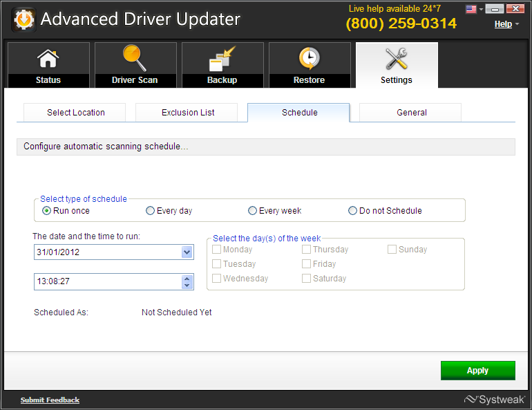This screenshot has height=410, width=532.
Task: Select the Every day radio button
Action: tap(150, 211)
